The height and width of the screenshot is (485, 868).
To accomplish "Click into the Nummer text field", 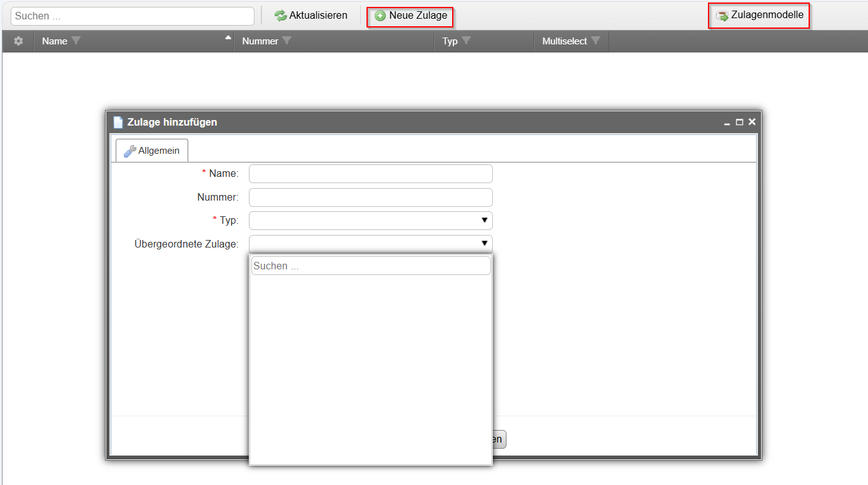I will (370, 197).
